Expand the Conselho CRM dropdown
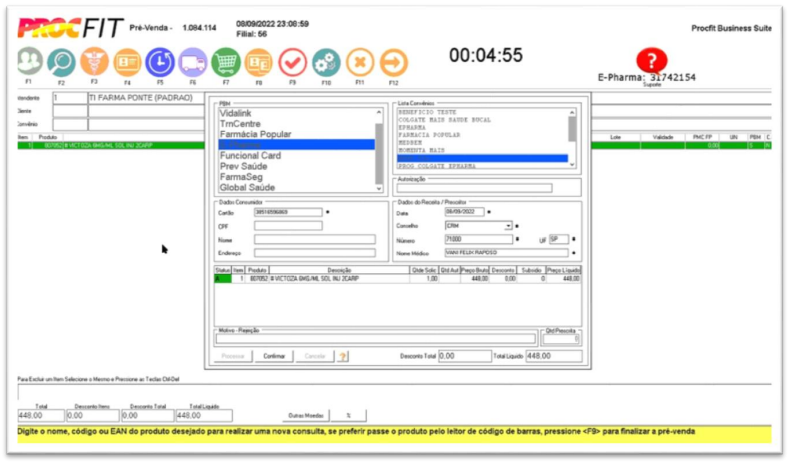This screenshot has width=790, height=462. (508, 226)
